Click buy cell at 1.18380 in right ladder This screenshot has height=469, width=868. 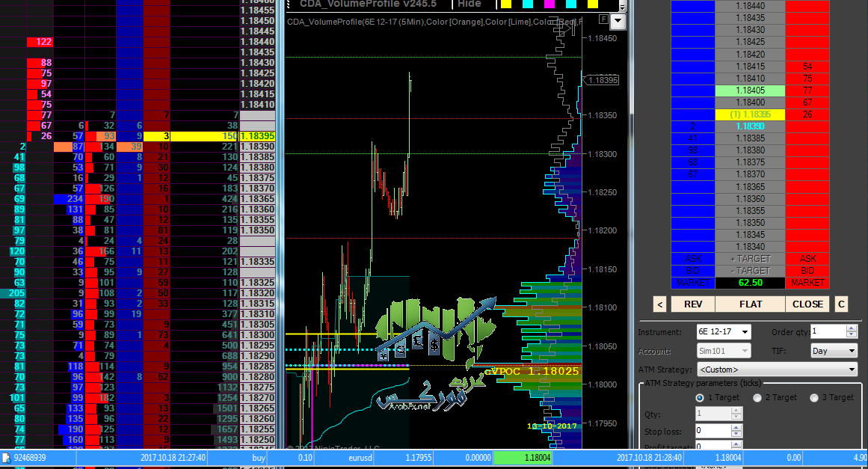pos(693,150)
